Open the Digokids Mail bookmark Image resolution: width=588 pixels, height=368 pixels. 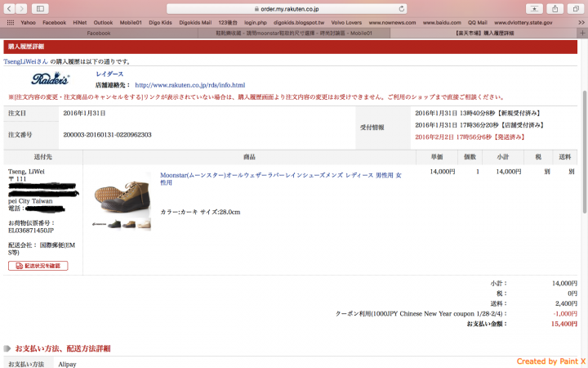tap(195, 23)
